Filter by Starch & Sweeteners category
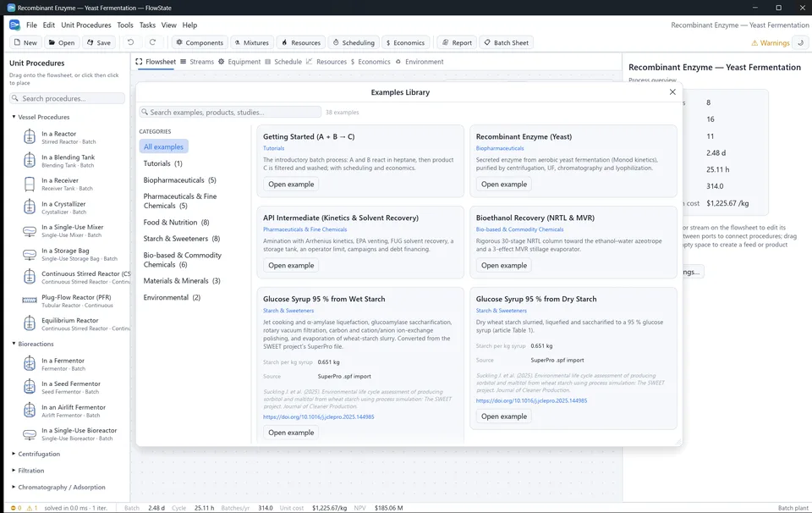 [181, 239]
